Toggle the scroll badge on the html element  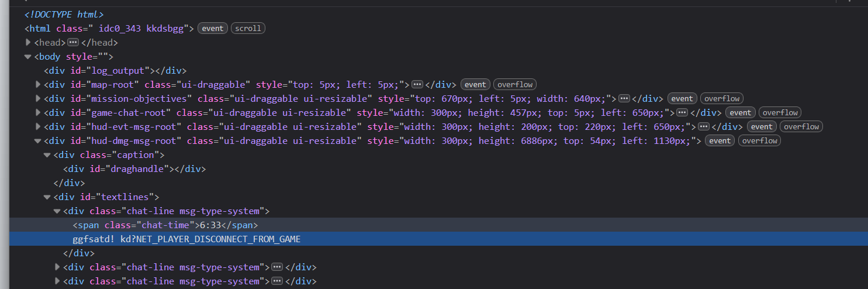click(248, 28)
